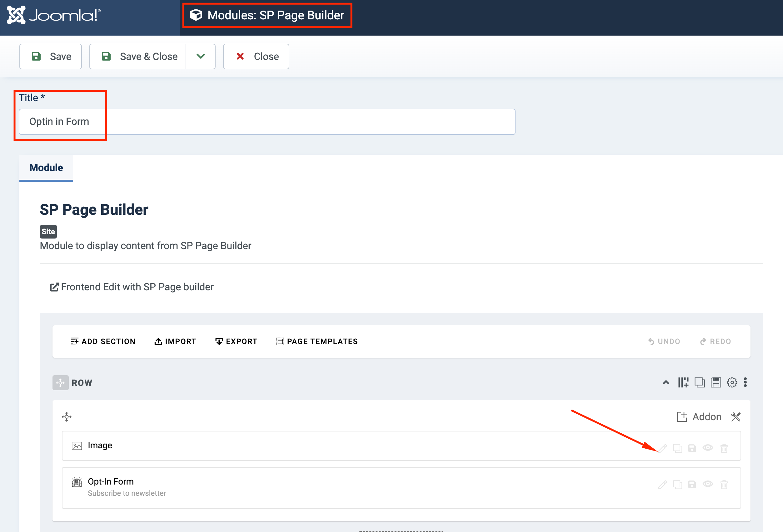Save the Opt-In Form addon as template
The width and height of the screenshot is (783, 532).
pyautogui.click(x=692, y=485)
